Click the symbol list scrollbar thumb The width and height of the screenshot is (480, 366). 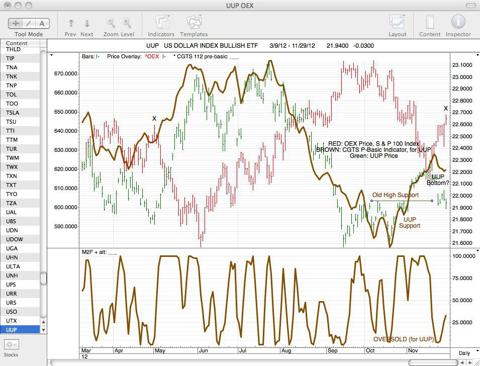click(x=43, y=278)
